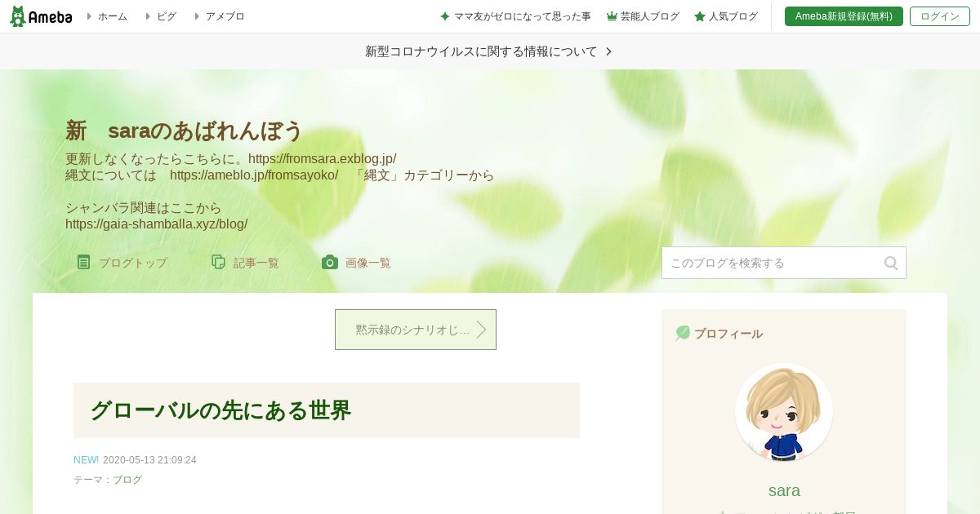Click the ママ友がゼロになって思った事 link

pyautogui.click(x=522, y=16)
